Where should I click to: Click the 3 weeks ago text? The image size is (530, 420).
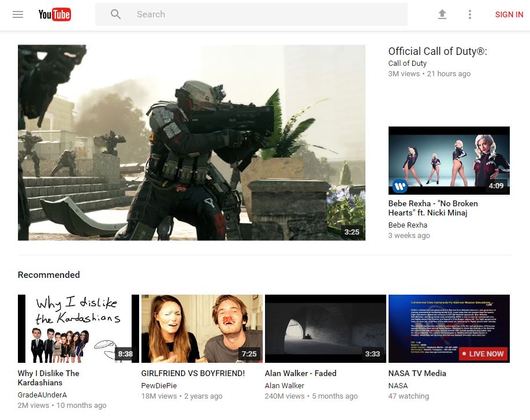(x=409, y=235)
